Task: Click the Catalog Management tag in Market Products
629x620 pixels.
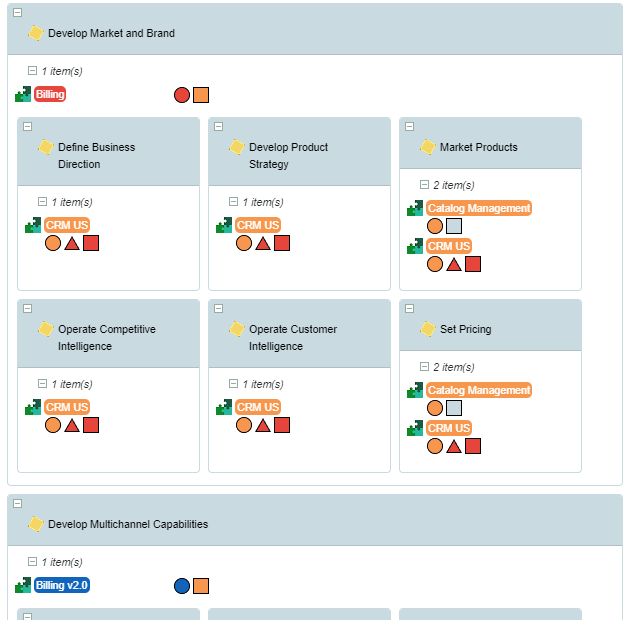Action: point(478,208)
